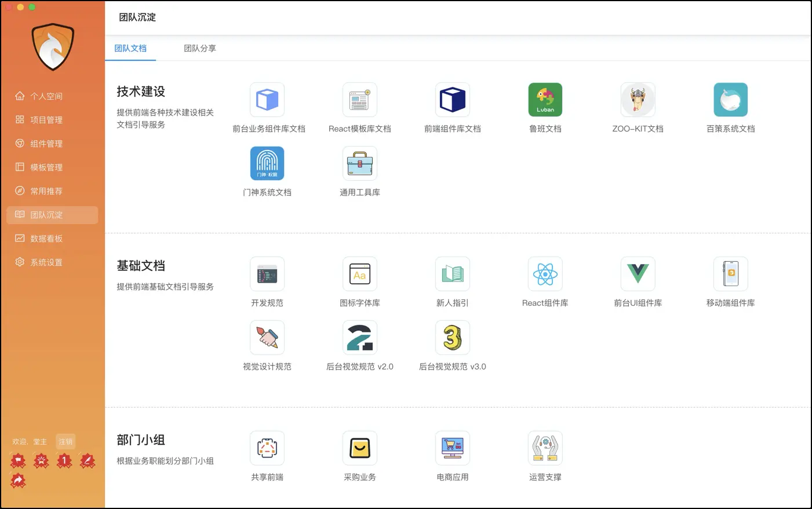Viewport: 812px width, 509px height.
Task: Open 后台视觉规范 v3.0 icon
Action: [x=453, y=338]
